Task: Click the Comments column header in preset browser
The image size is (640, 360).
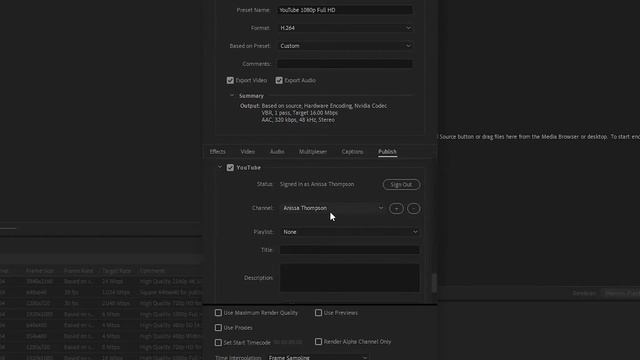Action: [x=152, y=271]
